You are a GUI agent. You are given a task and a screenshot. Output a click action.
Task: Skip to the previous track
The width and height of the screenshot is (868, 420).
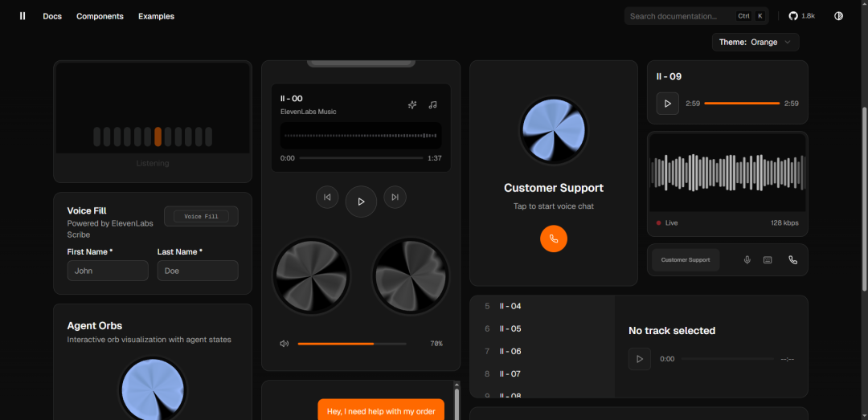click(327, 197)
